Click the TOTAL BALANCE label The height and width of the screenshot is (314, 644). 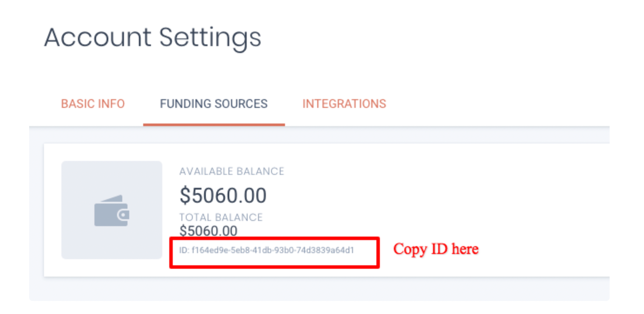pos(221,217)
